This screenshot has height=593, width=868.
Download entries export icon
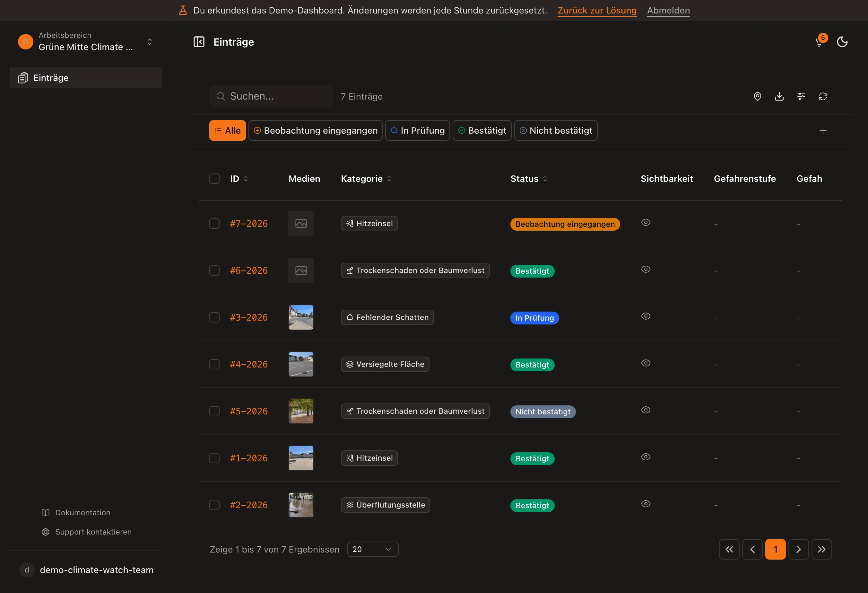click(x=779, y=96)
